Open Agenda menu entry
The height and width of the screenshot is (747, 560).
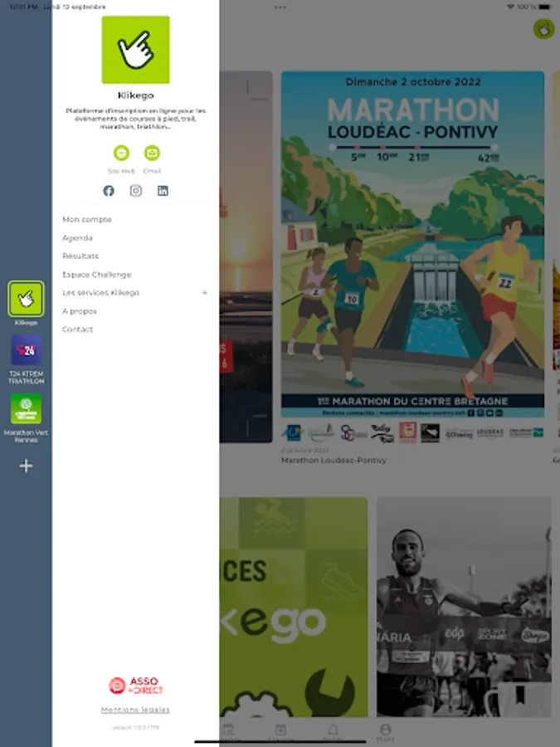click(x=77, y=237)
